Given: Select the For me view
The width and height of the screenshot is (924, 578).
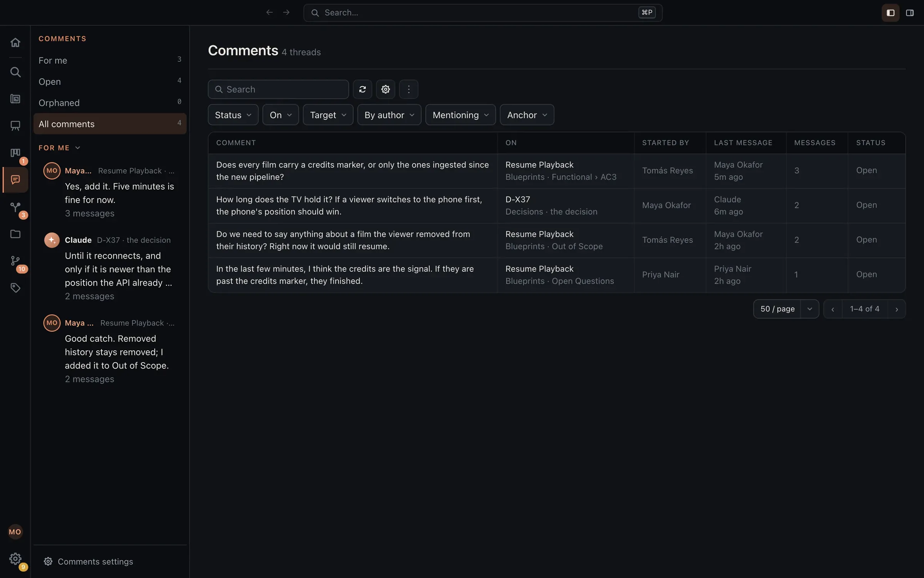Looking at the screenshot, I should click(x=110, y=60).
